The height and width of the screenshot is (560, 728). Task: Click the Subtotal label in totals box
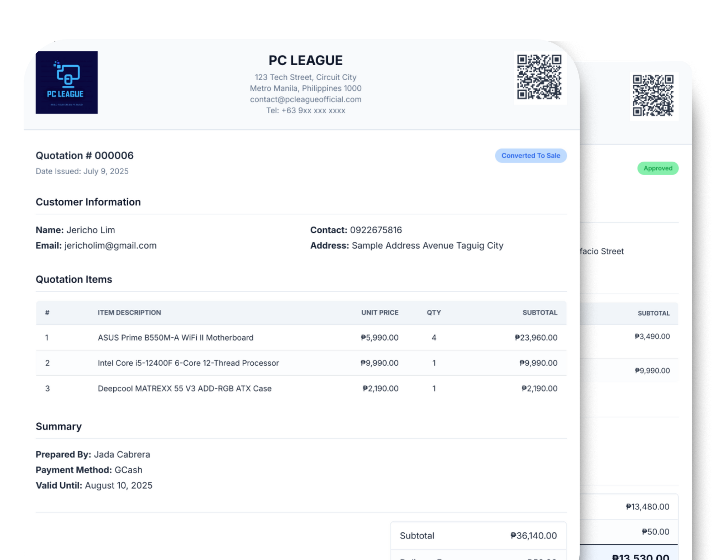[x=417, y=536]
